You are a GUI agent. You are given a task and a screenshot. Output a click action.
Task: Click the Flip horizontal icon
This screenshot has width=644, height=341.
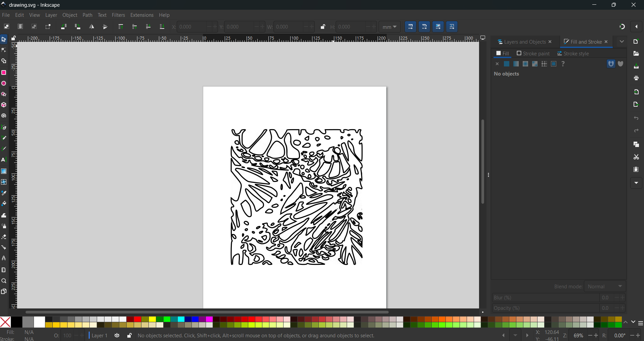pyautogui.click(x=92, y=27)
